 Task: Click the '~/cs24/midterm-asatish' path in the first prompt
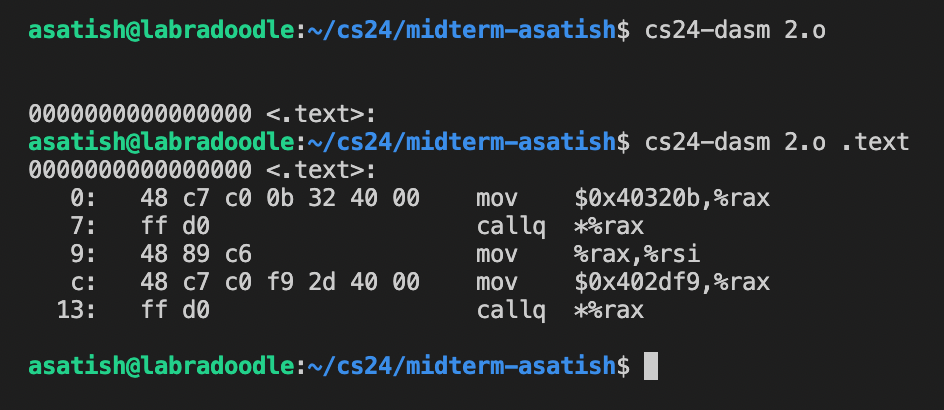click(461, 31)
